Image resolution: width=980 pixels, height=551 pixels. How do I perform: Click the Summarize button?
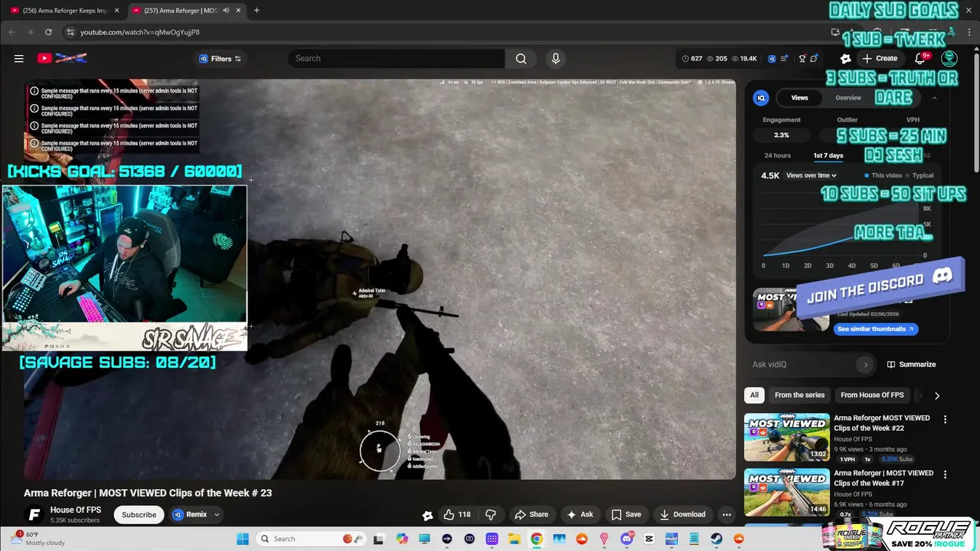point(911,364)
